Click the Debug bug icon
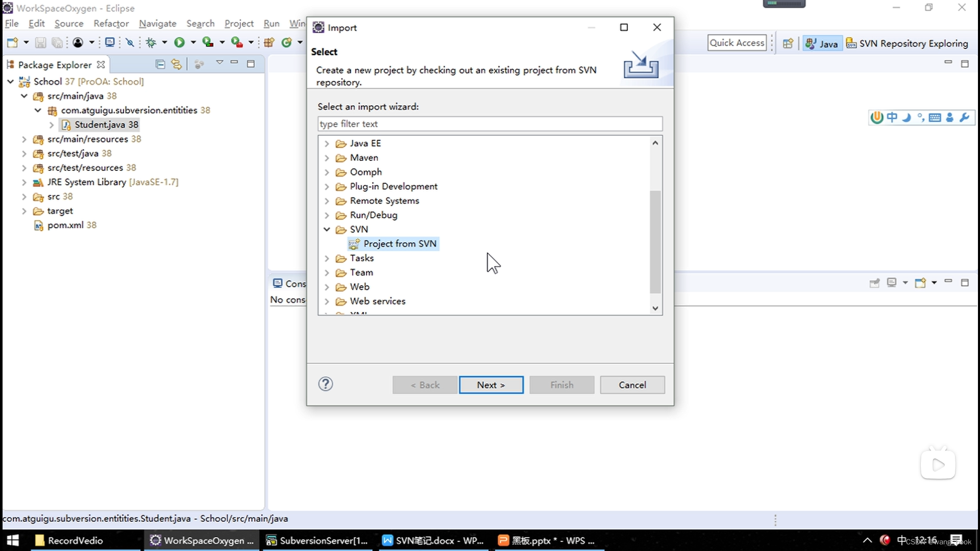This screenshot has width=980, height=551. [x=151, y=43]
